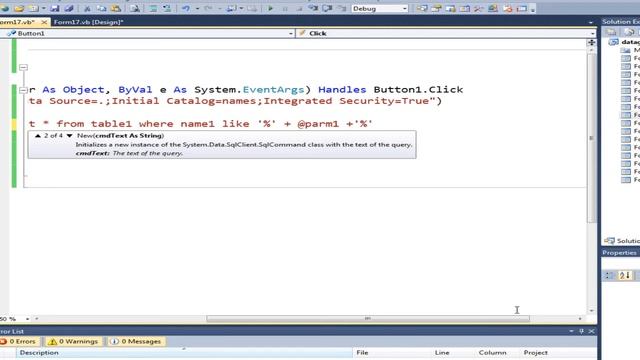
Task: Open the zoom percentage dropdown
Action: pyautogui.click(x=27, y=318)
